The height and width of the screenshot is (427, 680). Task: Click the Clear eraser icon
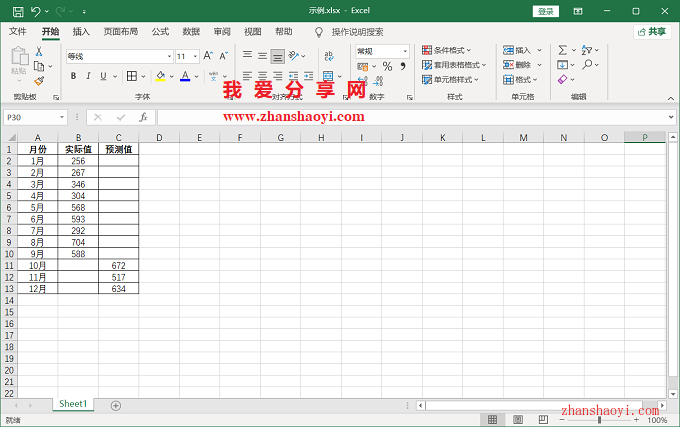tap(562, 79)
